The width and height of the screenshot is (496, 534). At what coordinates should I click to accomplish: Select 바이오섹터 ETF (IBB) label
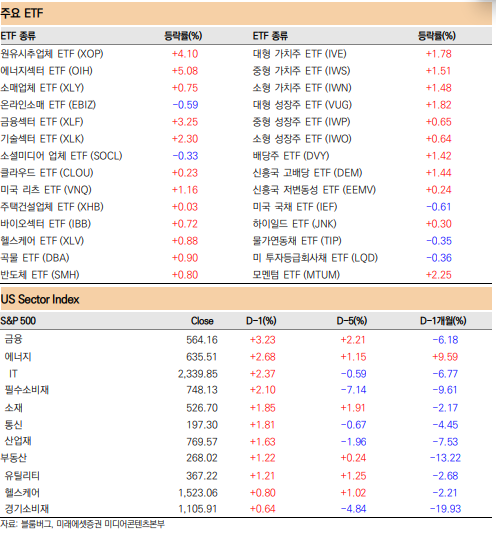pos(46,224)
